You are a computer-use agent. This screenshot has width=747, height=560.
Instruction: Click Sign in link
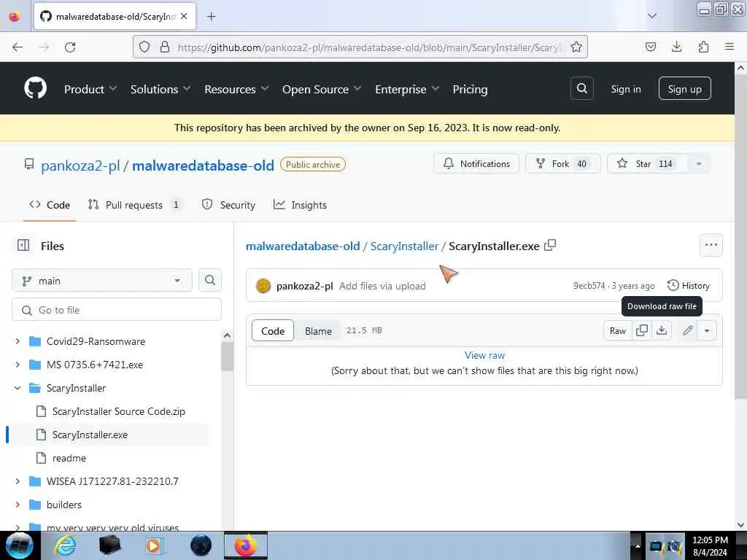pyautogui.click(x=625, y=89)
